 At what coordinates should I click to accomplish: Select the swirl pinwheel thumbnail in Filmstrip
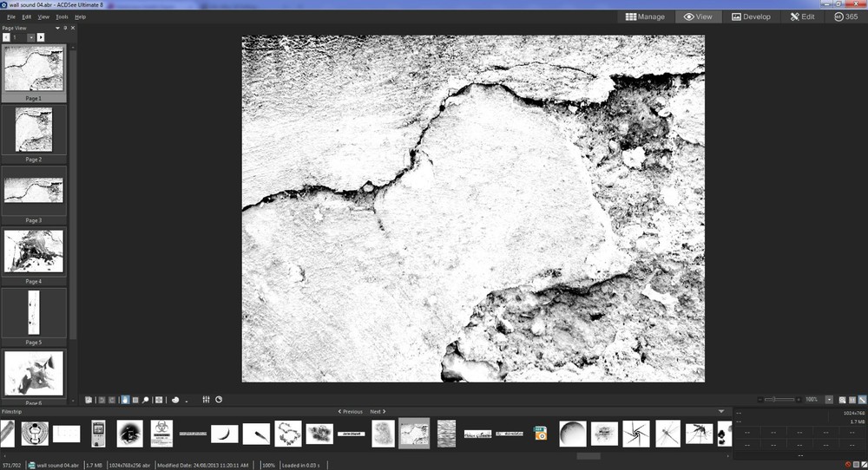tap(636, 434)
